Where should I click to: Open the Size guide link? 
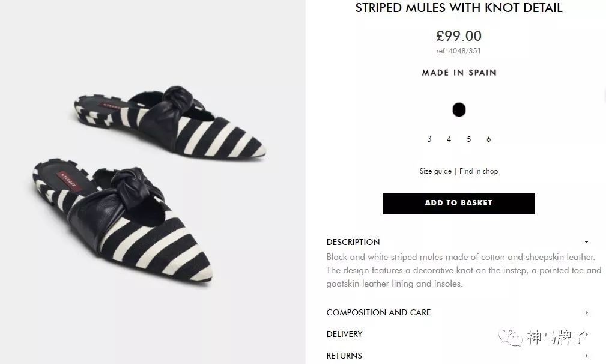435,171
